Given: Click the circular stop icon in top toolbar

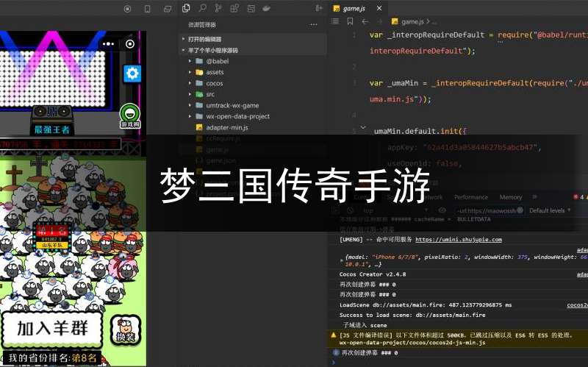Looking at the screenshot, I should [x=127, y=9].
